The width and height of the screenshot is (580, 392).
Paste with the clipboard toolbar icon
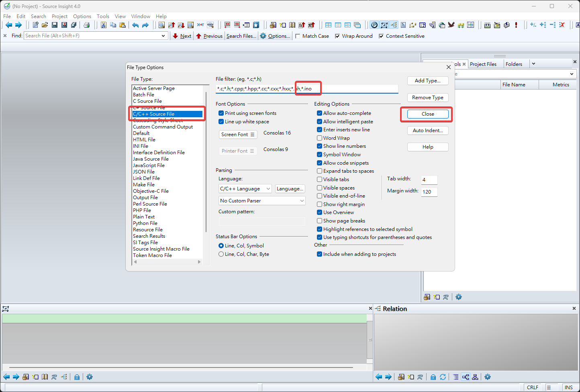pyautogui.click(x=123, y=25)
